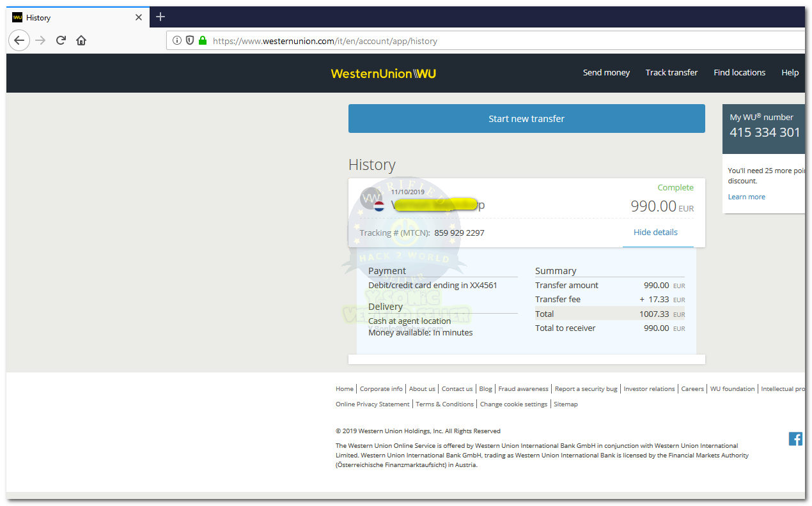The height and width of the screenshot is (506, 812).
Task: Click the tracking protection shield icon
Action: 190,40
